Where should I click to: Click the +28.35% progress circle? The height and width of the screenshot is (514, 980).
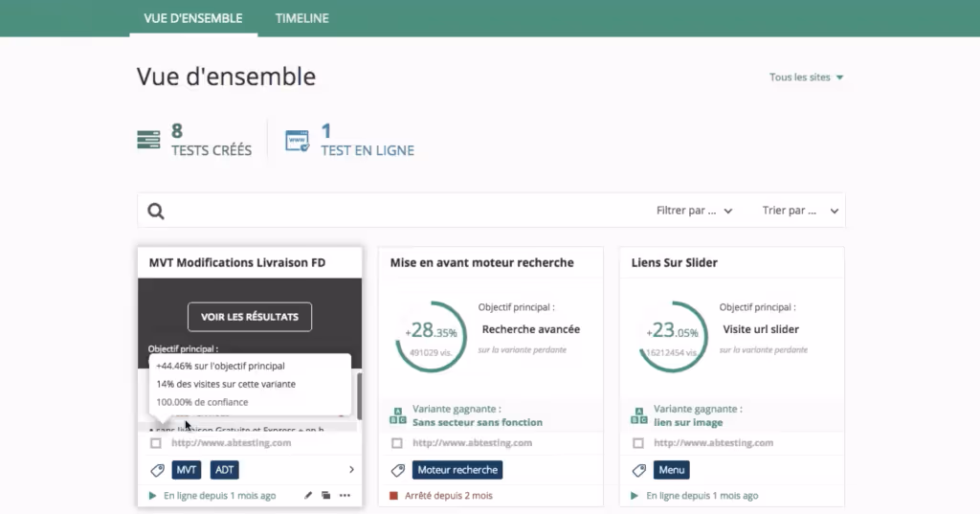click(432, 336)
